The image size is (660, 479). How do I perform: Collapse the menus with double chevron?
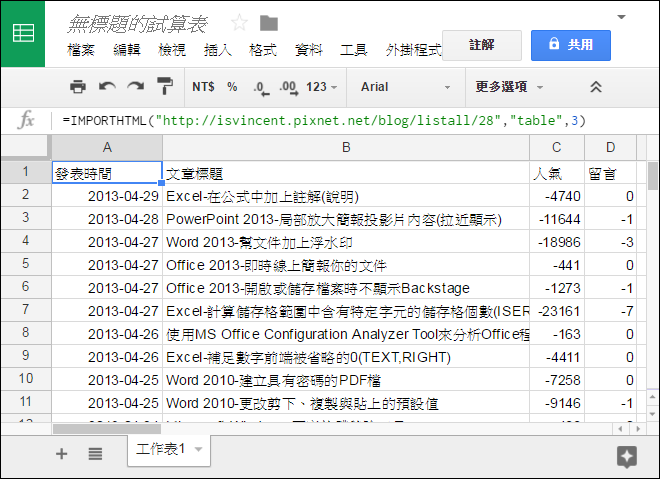coord(596,87)
